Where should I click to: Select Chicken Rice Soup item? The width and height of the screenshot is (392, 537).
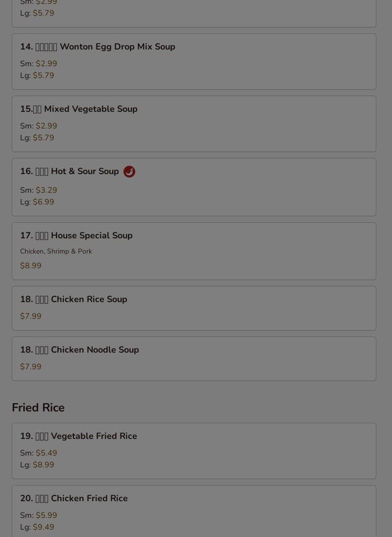(x=194, y=308)
